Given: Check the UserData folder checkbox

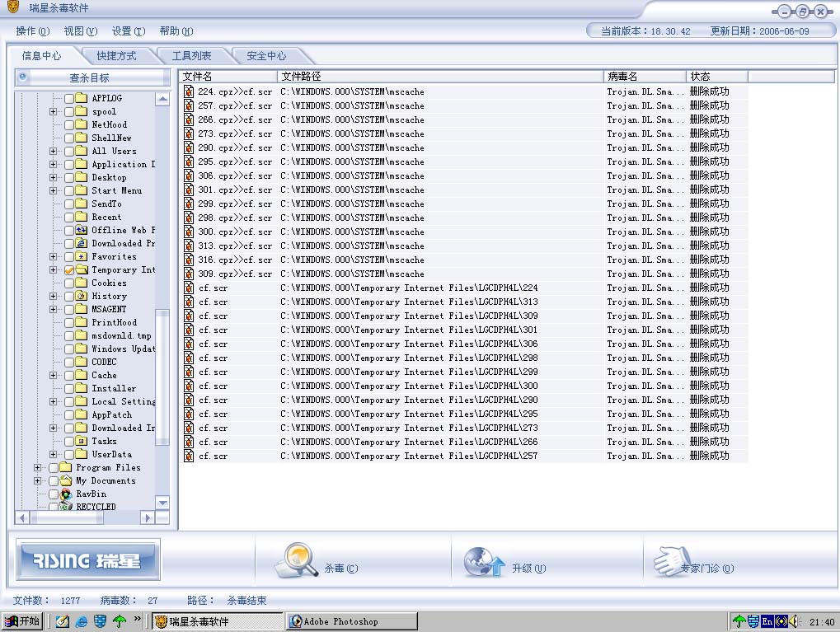Looking at the screenshot, I should (x=69, y=454).
